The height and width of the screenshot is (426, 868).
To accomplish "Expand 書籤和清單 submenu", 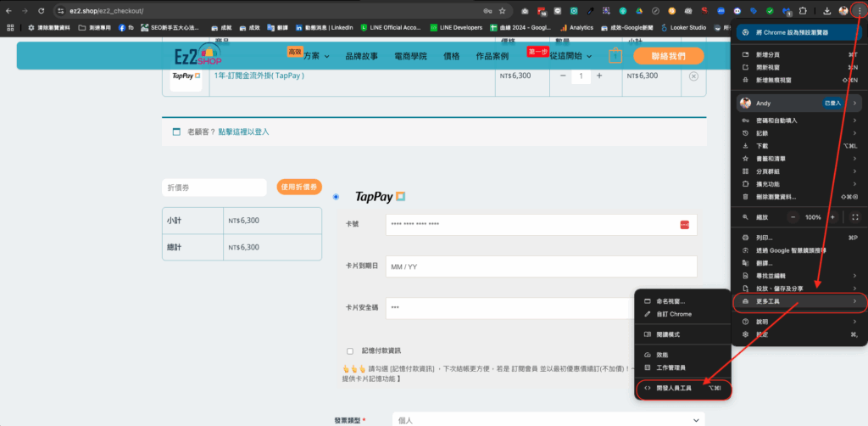I will [x=800, y=159].
